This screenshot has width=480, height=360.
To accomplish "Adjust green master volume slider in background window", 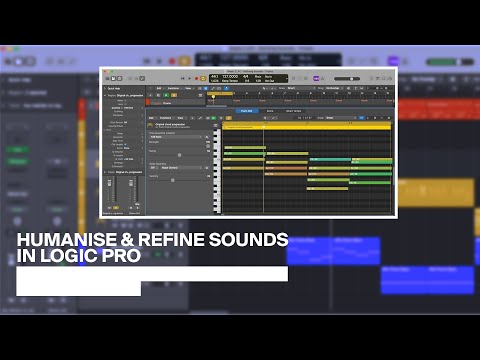I will [450, 62].
